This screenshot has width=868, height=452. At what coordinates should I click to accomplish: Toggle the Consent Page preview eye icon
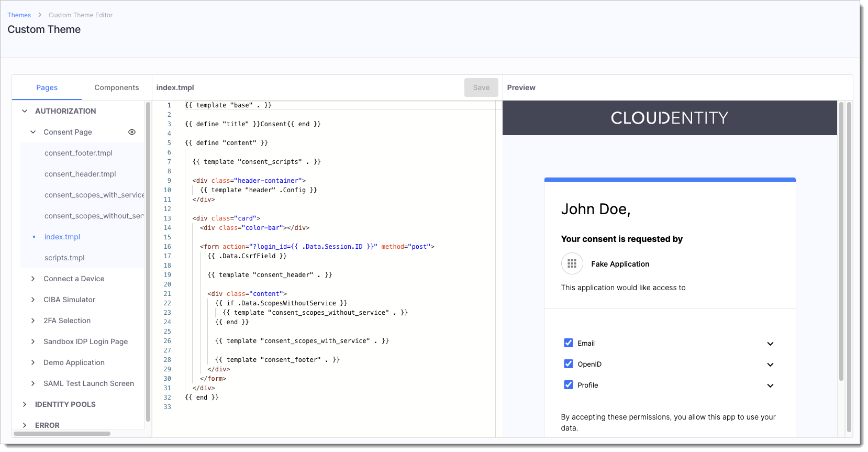(132, 132)
